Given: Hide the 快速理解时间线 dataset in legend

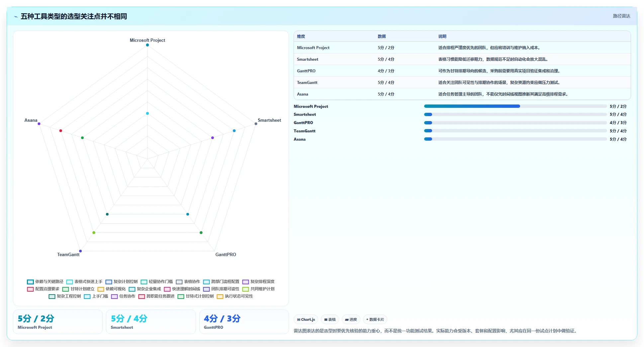Looking at the screenshot, I should tap(182, 289).
